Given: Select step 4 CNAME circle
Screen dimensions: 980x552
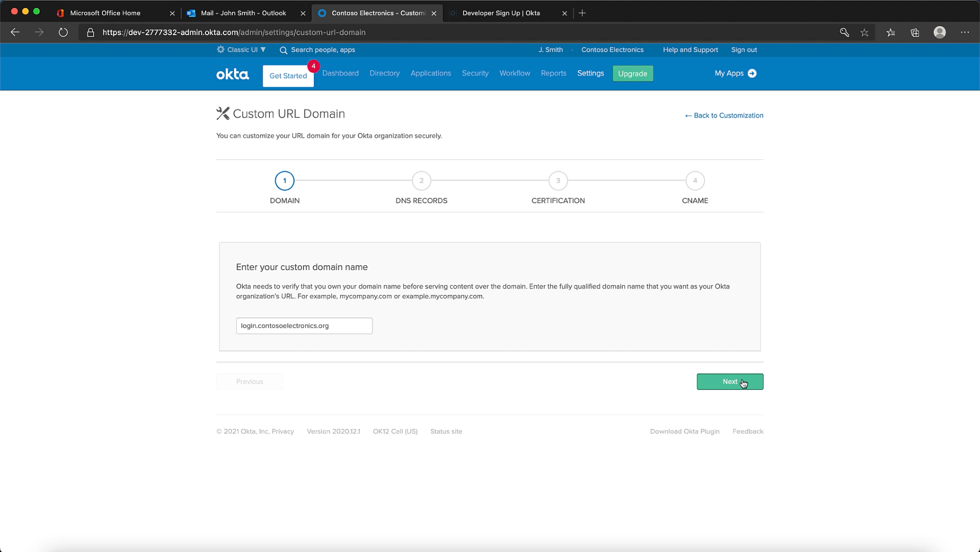Looking at the screenshot, I should pos(695,181).
